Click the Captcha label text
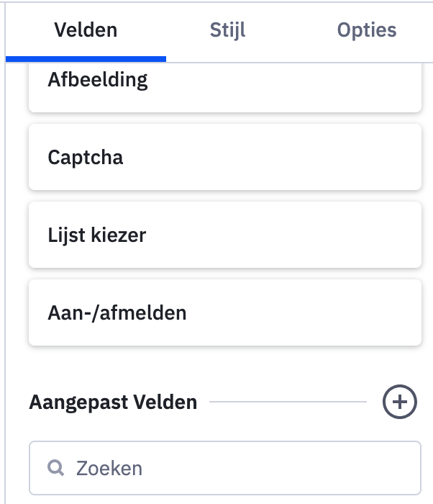The width and height of the screenshot is (433, 504). point(86,157)
